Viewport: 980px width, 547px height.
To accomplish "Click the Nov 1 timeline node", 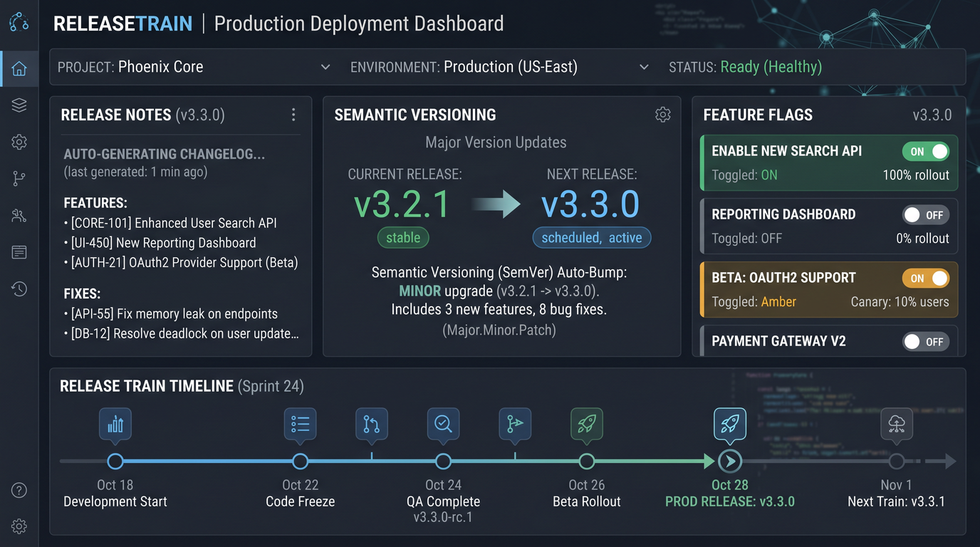I will coord(897,462).
